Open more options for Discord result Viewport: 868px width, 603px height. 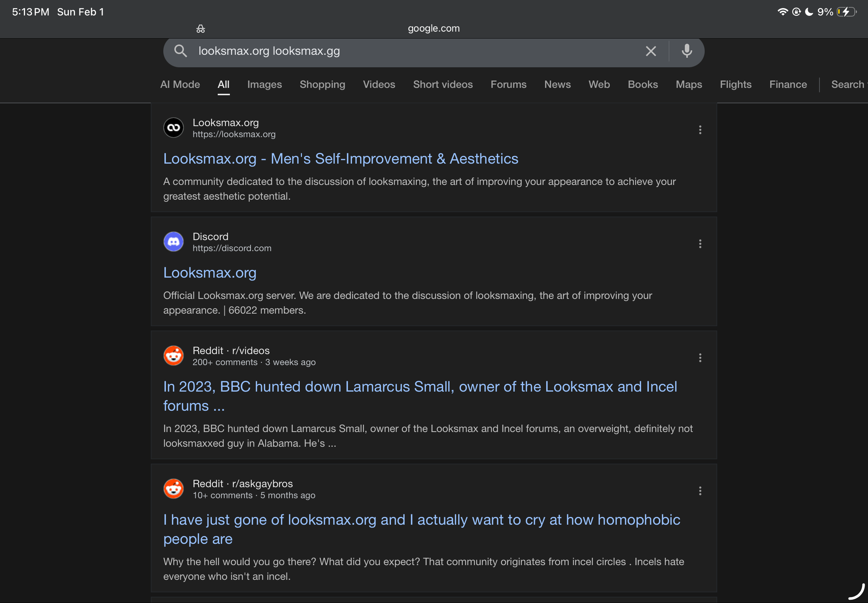coord(700,244)
